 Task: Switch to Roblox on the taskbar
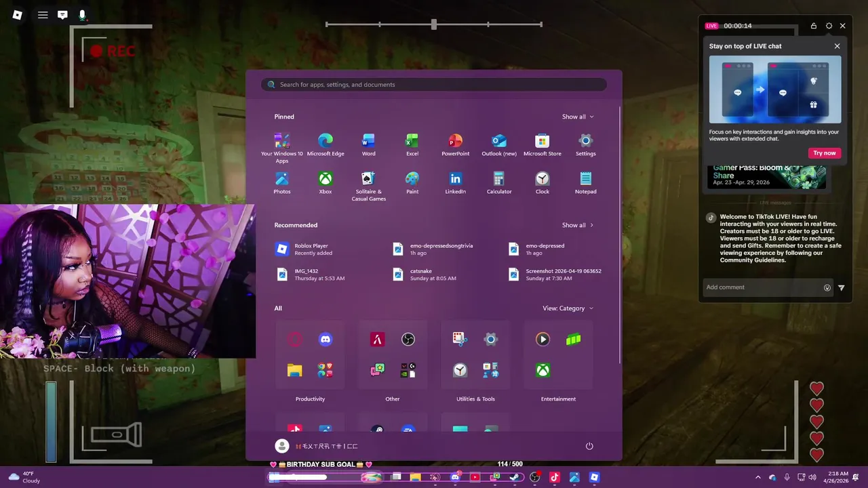tap(594, 477)
